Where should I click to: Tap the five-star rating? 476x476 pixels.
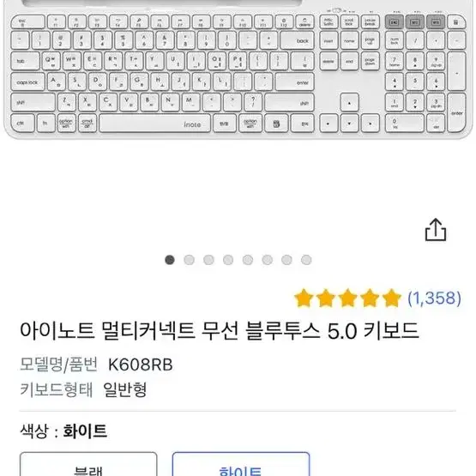[x=348, y=298]
